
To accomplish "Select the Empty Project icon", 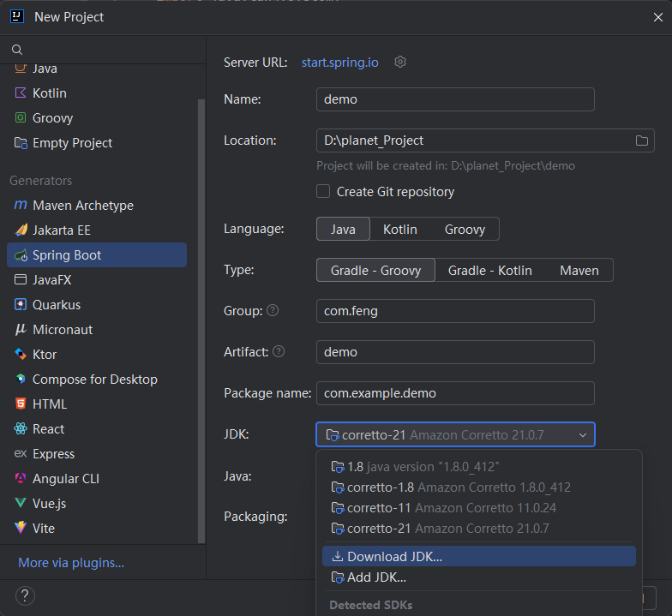I will pyautogui.click(x=21, y=142).
